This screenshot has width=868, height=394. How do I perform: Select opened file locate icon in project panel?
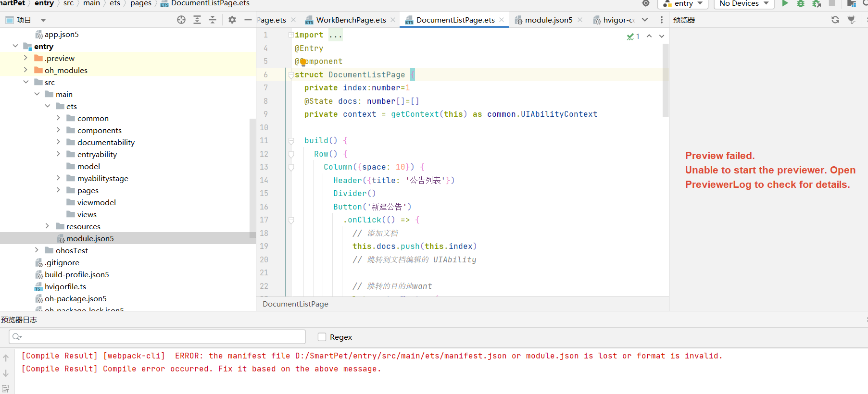(x=181, y=20)
